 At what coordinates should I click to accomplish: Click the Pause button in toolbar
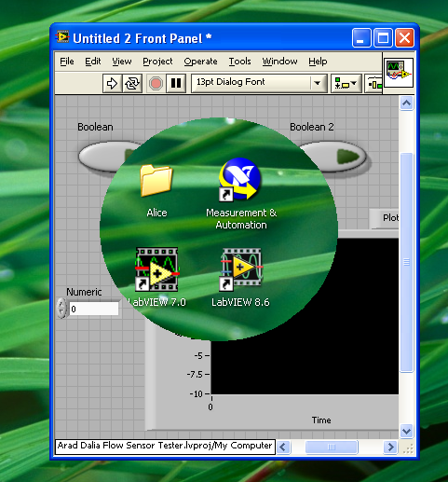(x=176, y=83)
